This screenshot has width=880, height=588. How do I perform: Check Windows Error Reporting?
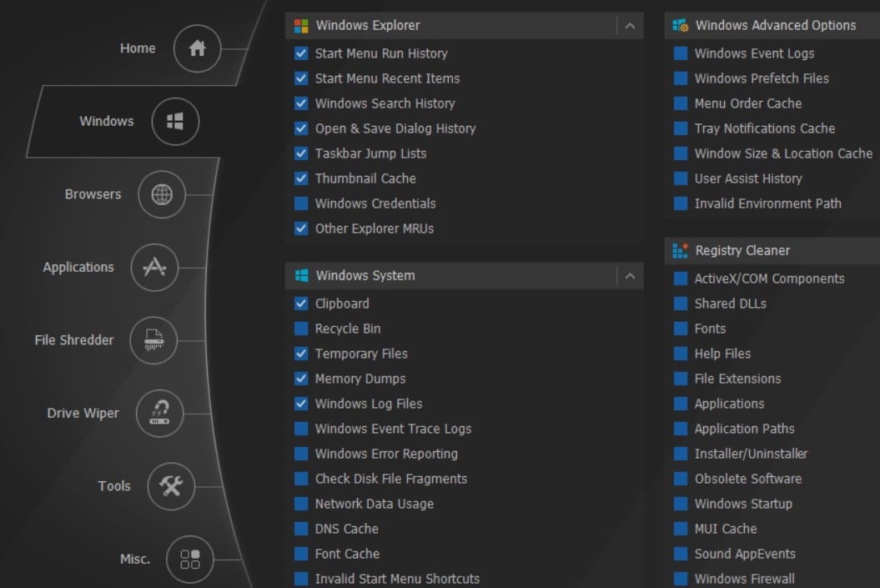click(301, 454)
